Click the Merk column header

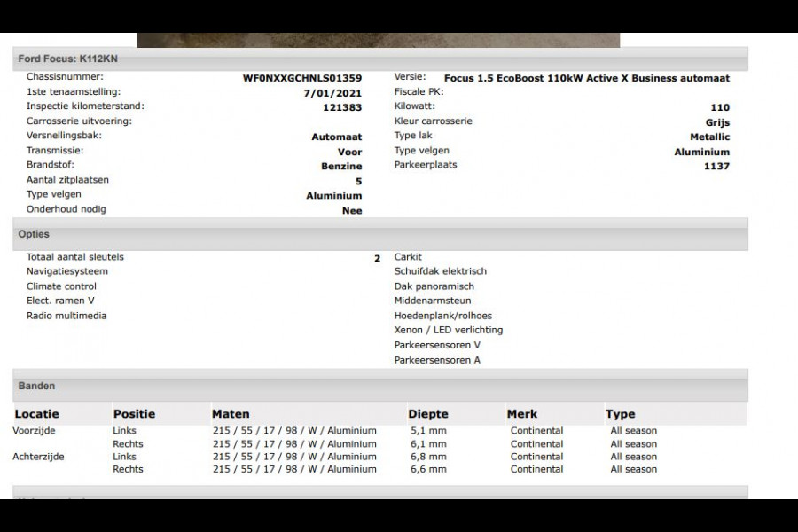[523, 414]
